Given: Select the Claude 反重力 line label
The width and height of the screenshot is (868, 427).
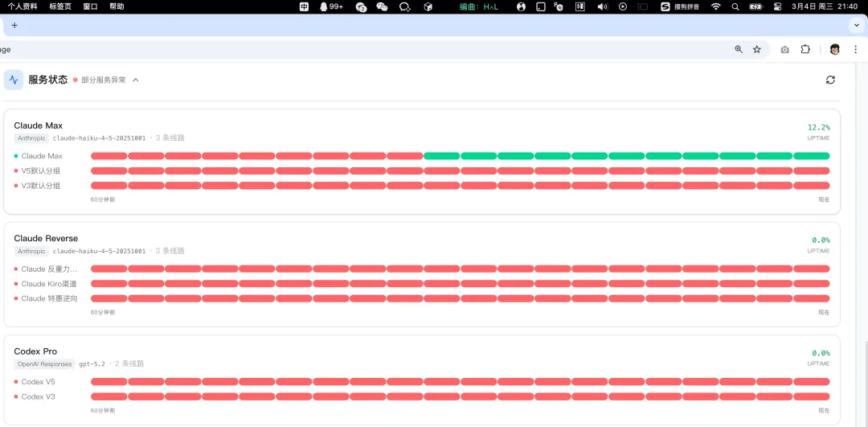Looking at the screenshot, I should pyautogui.click(x=49, y=269).
